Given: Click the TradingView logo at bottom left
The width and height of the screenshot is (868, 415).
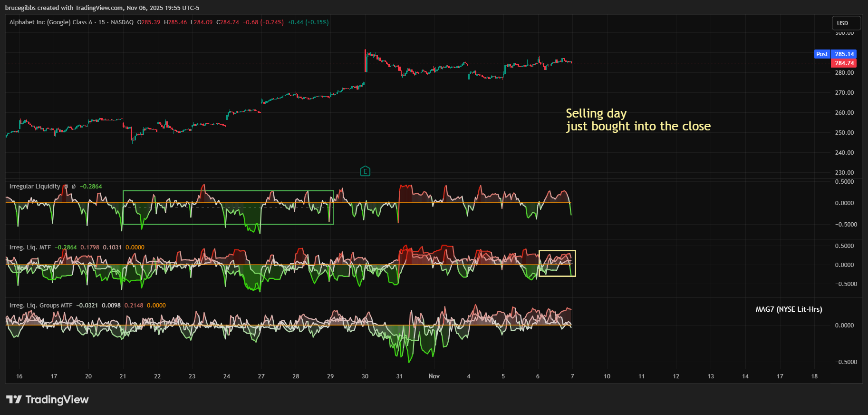Looking at the screenshot, I should pyautogui.click(x=48, y=399).
